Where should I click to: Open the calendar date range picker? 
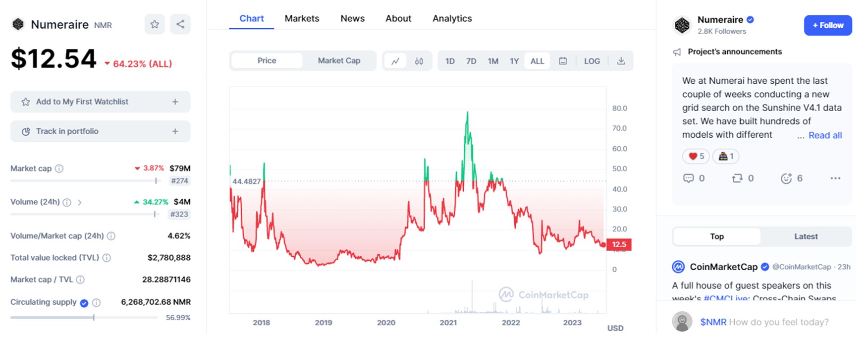tap(563, 61)
